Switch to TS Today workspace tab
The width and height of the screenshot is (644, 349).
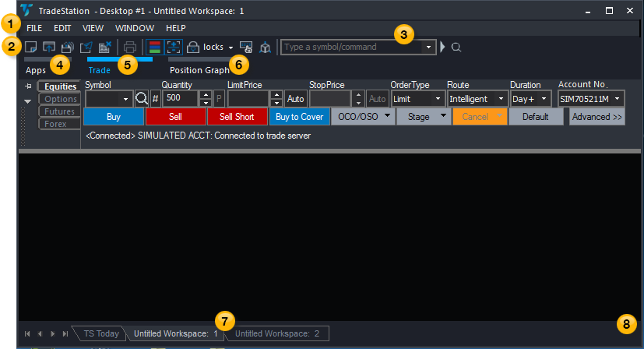100,333
